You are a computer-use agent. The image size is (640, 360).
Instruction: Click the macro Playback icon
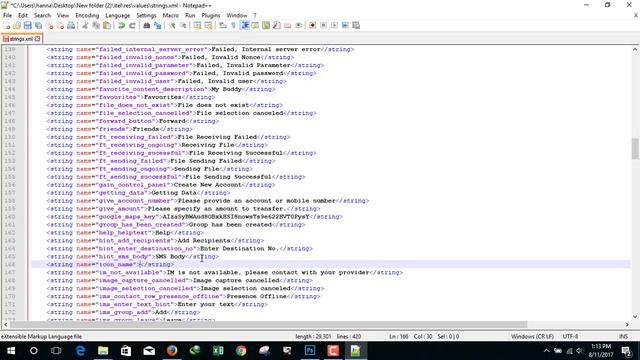point(334,25)
